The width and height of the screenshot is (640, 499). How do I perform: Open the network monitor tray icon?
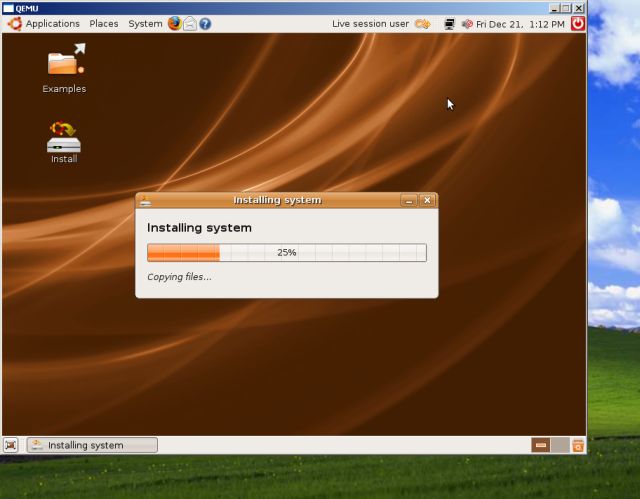tap(449, 24)
